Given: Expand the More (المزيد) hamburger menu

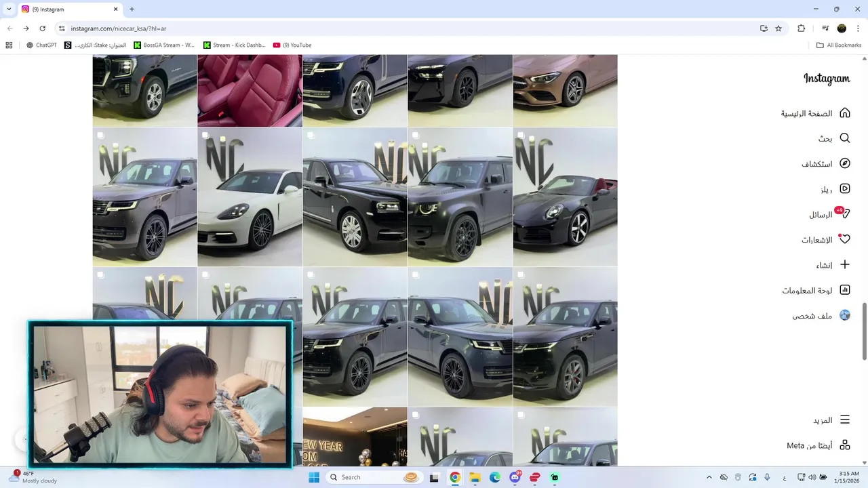Looking at the screenshot, I should coord(844,420).
